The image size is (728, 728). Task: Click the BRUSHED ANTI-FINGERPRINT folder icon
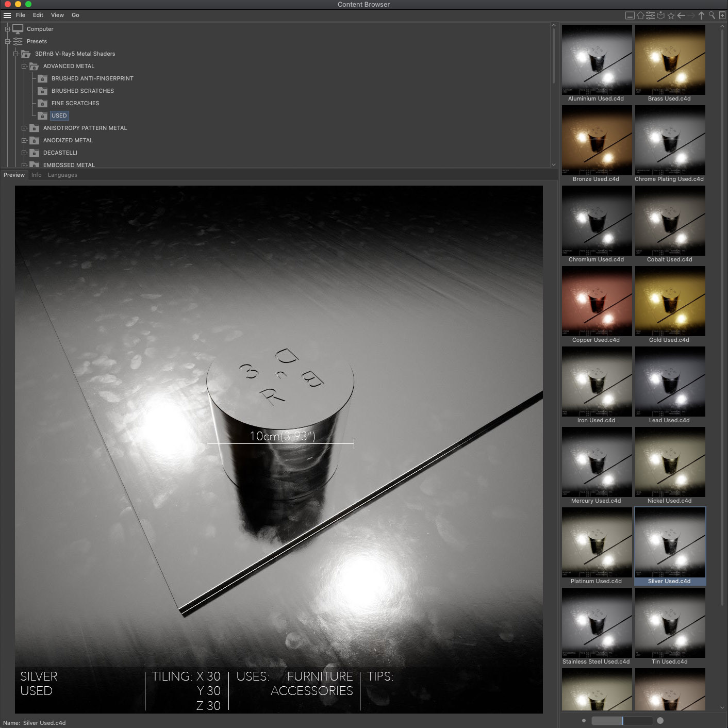[42, 78]
